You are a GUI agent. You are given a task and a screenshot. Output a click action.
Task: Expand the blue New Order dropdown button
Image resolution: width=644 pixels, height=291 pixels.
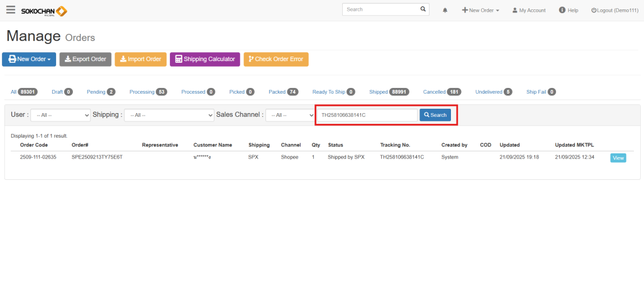point(29,59)
